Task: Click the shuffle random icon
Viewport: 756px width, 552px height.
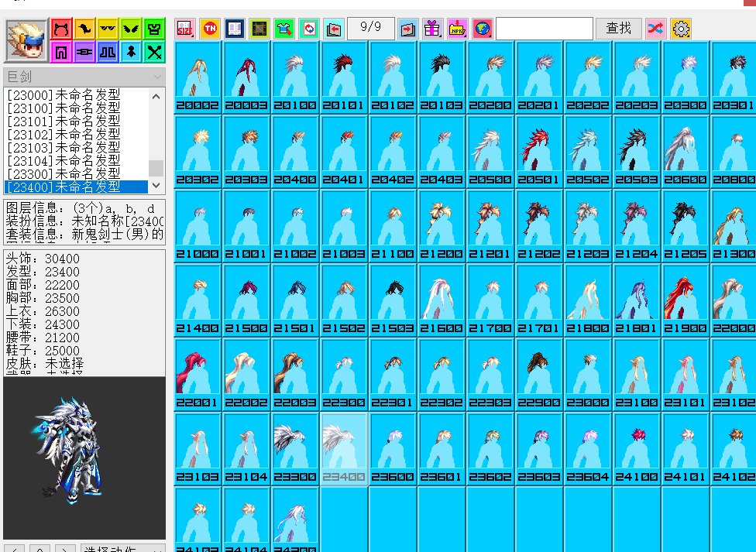Action: [655, 29]
